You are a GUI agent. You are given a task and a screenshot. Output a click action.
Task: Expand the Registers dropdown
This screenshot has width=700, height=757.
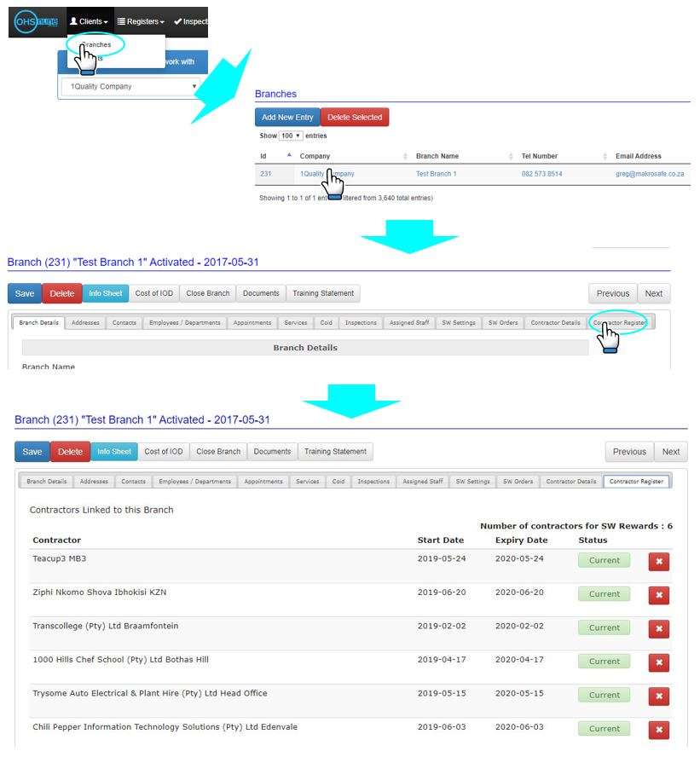142,21
